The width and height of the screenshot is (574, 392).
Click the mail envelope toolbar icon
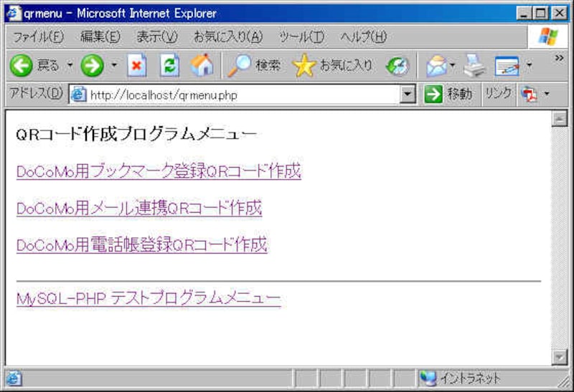[x=436, y=66]
